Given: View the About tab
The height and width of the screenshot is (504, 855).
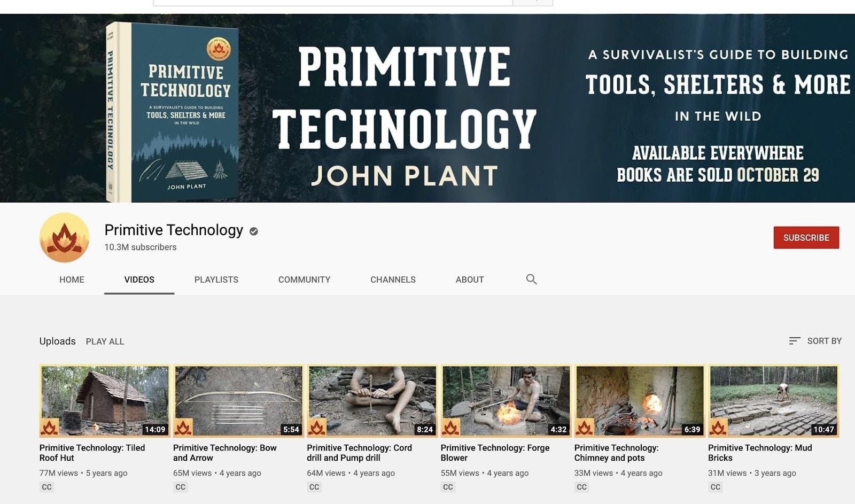Looking at the screenshot, I should [470, 280].
